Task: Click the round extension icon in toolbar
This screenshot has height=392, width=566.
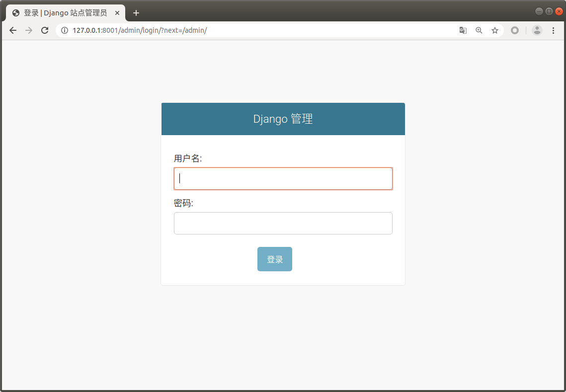Action: point(515,30)
